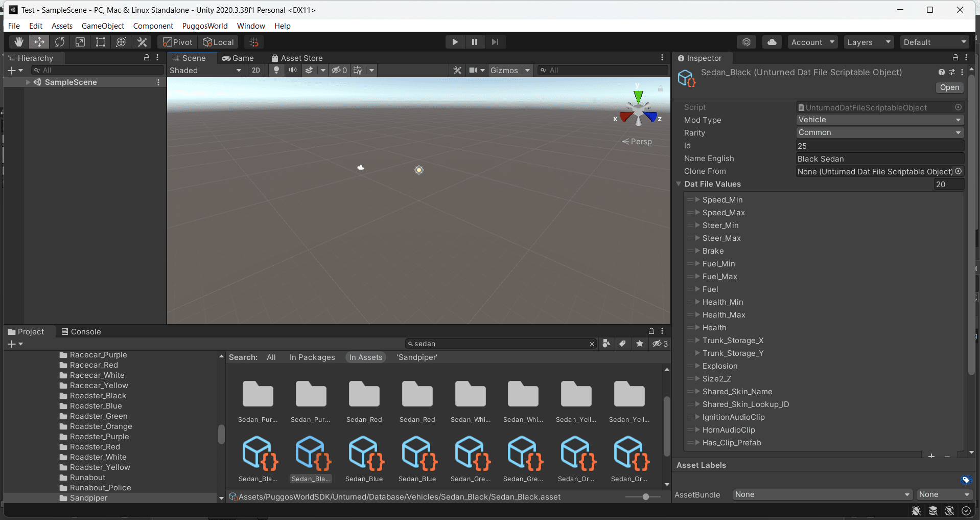This screenshot has width=980, height=520.
Task: Select the Transform tool
Action: point(121,42)
